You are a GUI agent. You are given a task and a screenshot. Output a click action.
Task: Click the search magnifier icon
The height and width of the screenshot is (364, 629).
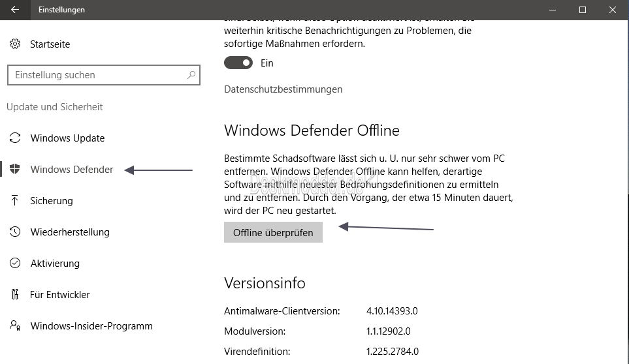(191, 75)
